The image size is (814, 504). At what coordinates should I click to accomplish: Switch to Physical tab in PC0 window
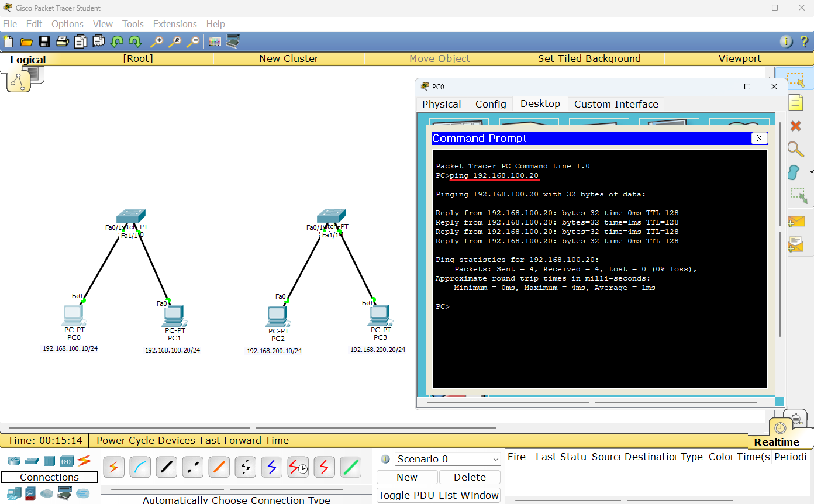point(442,104)
